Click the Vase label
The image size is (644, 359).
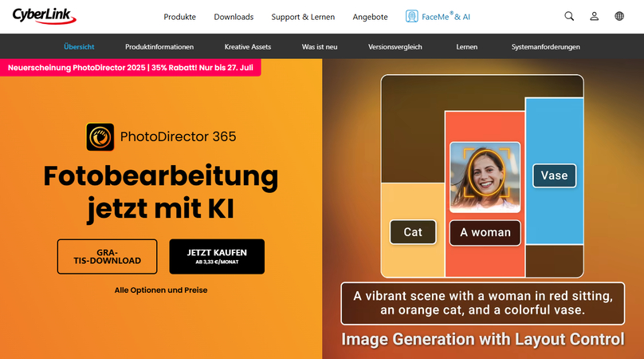tap(555, 176)
